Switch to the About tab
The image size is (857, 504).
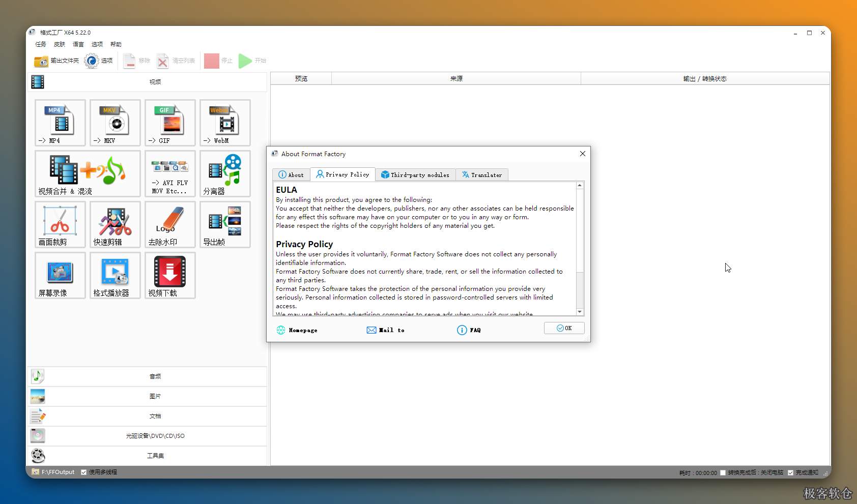(x=291, y=175)
